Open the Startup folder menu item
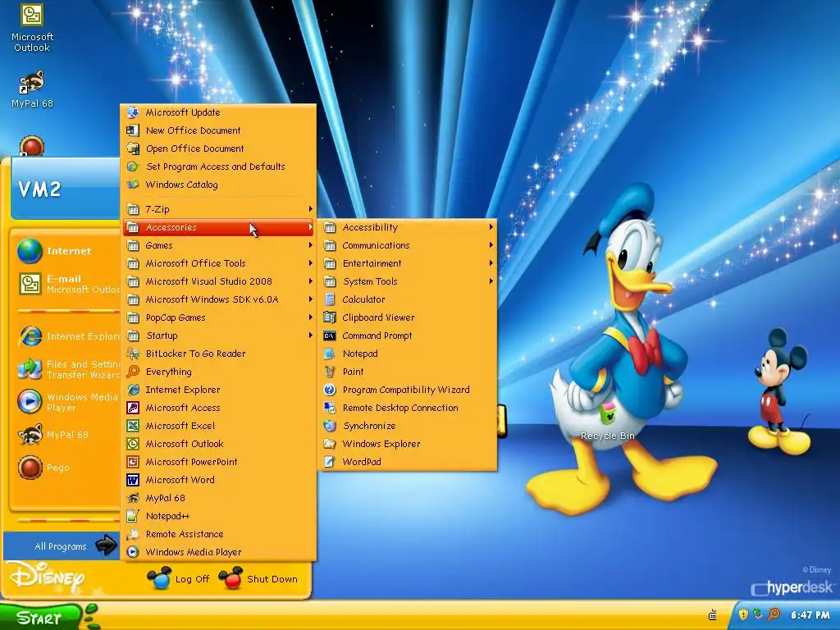 tap(218, 336)
